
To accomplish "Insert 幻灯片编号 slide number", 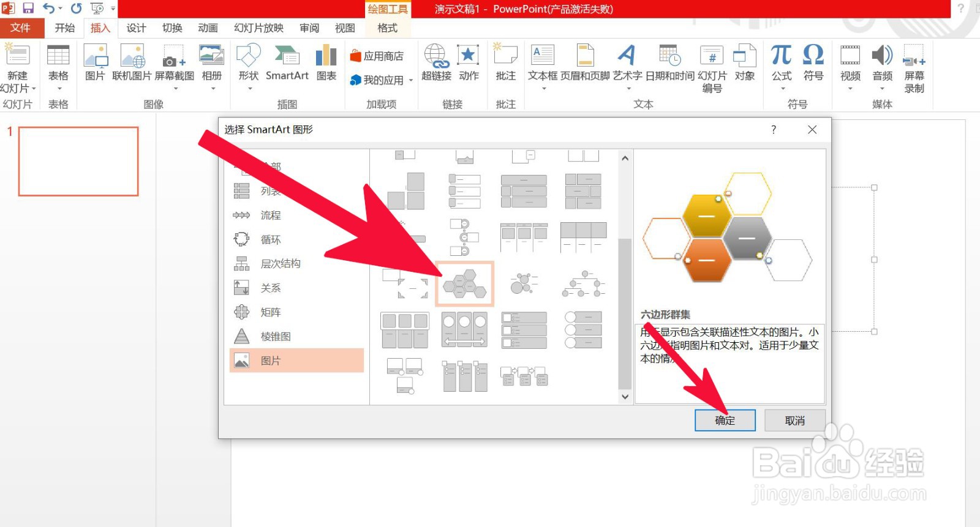I will click(x=712, y=69).
